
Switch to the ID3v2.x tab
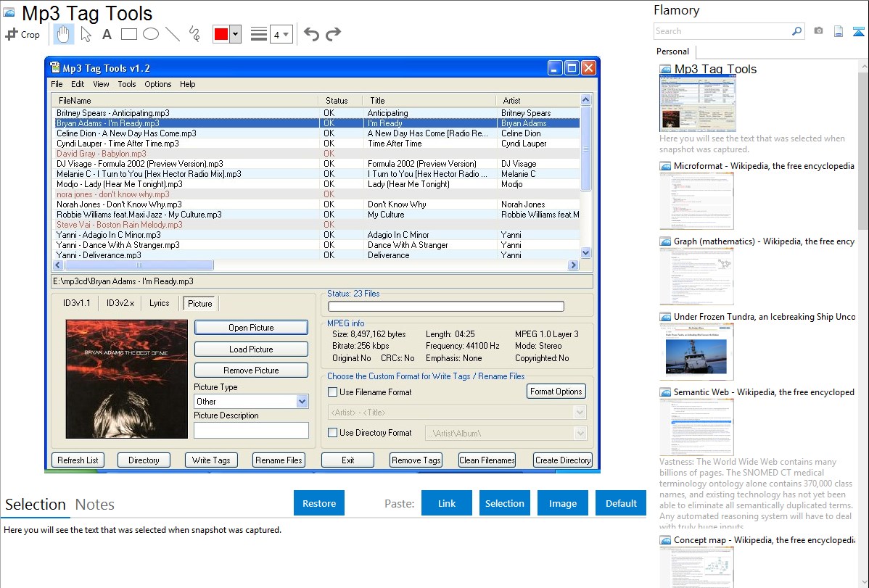120,303
